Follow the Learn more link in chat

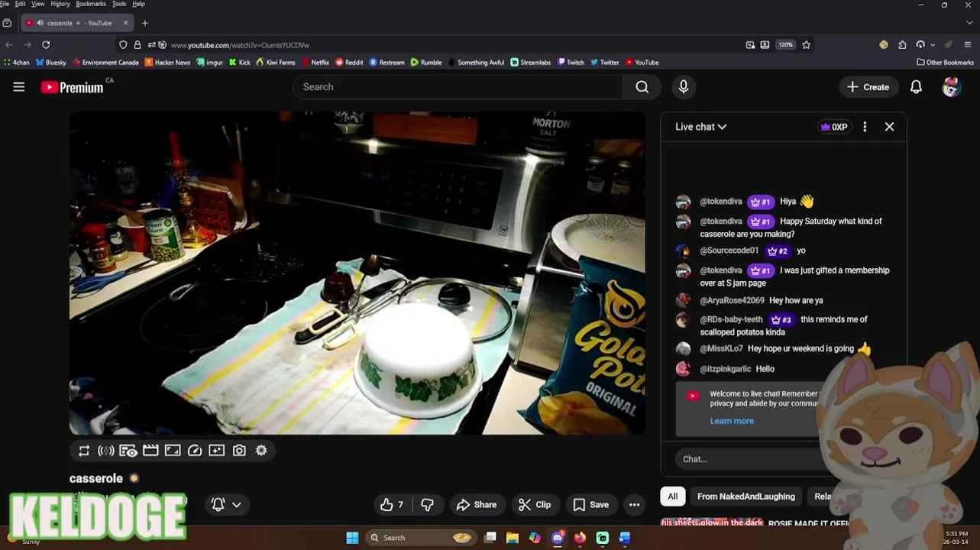coord(732,421)
